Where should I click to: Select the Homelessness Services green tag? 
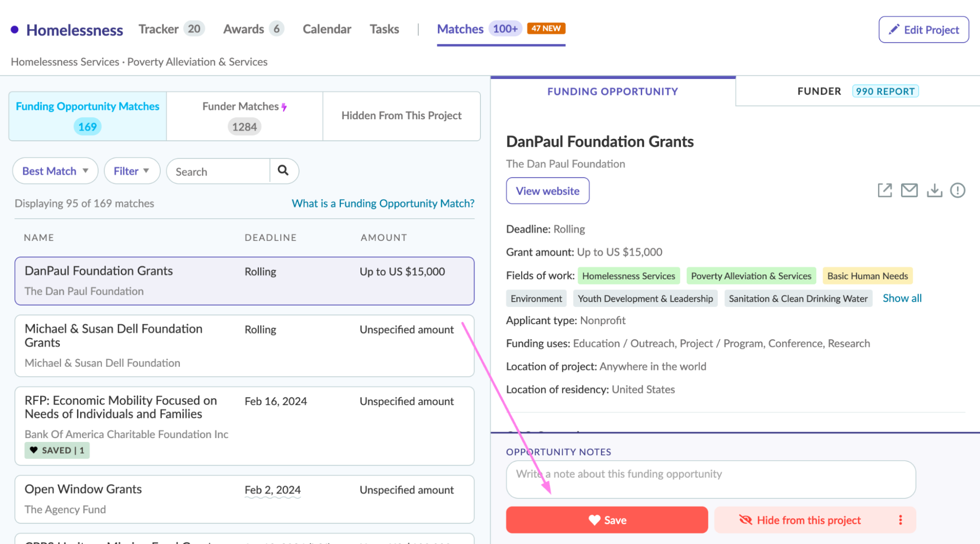coord(628,276)
